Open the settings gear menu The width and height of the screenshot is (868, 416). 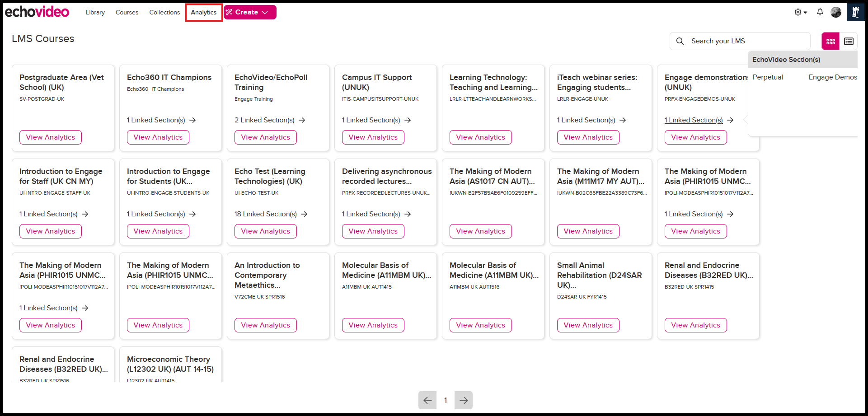[800, 12]
